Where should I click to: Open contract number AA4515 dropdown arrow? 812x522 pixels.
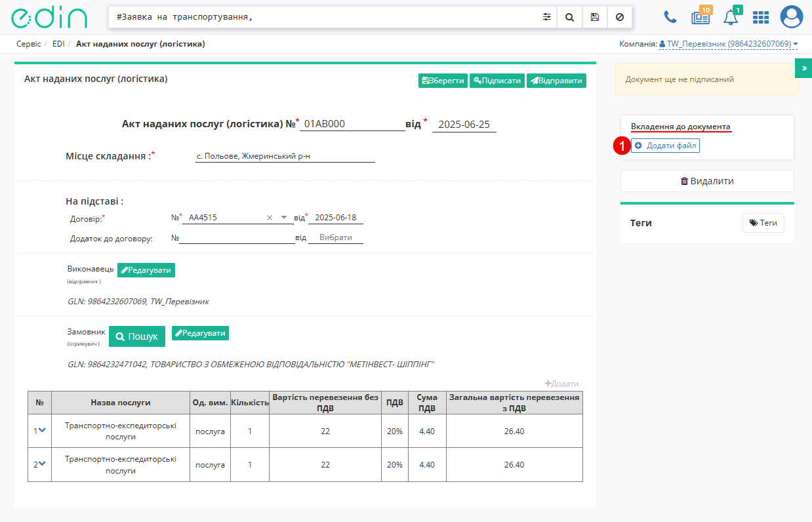pyautogui.click(x=284, y=217)
